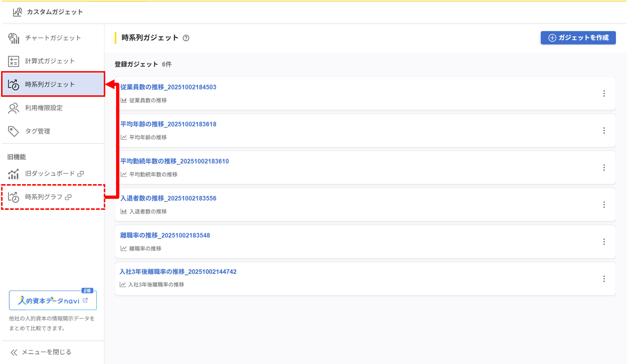627x364 pixels.
Task: Click the 利用権限設定 people icon
Action: click(x=14, y=108)
